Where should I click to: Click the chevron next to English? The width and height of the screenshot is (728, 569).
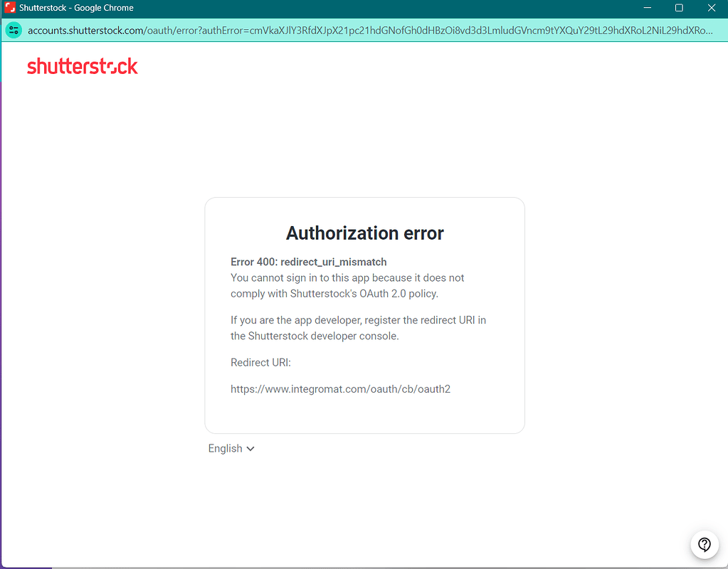250,448
